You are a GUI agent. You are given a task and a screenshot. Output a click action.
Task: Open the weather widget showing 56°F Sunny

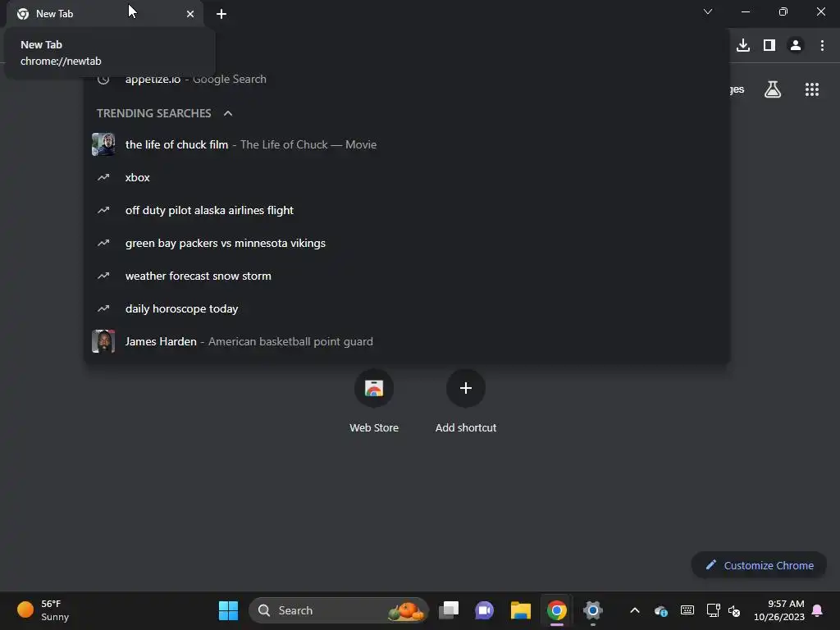click(x=43, y=610)
